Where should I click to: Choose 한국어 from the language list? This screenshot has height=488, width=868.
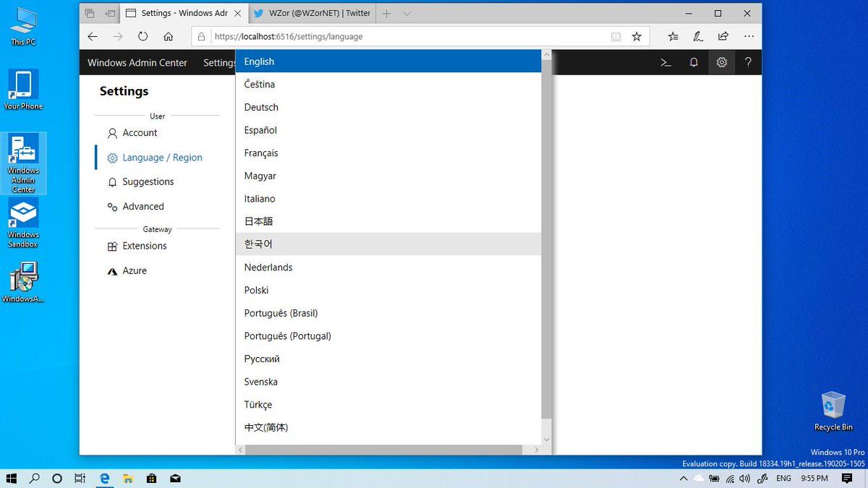388,244
